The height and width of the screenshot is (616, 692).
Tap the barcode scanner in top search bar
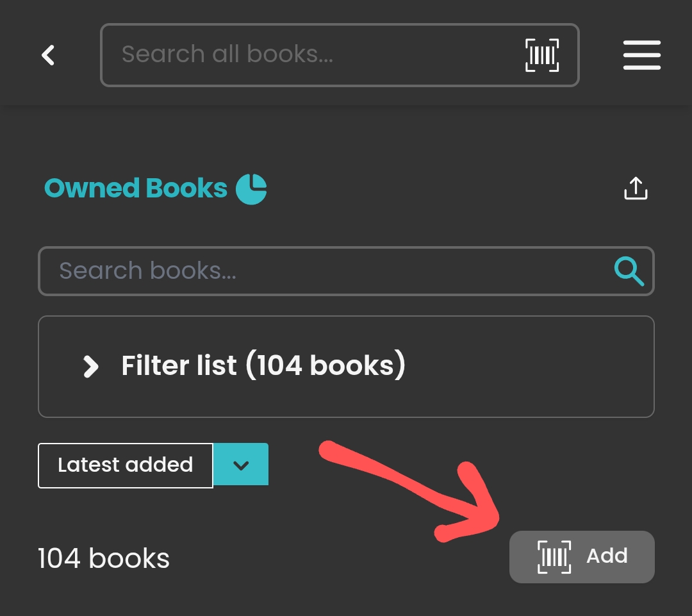click(542, 55)
